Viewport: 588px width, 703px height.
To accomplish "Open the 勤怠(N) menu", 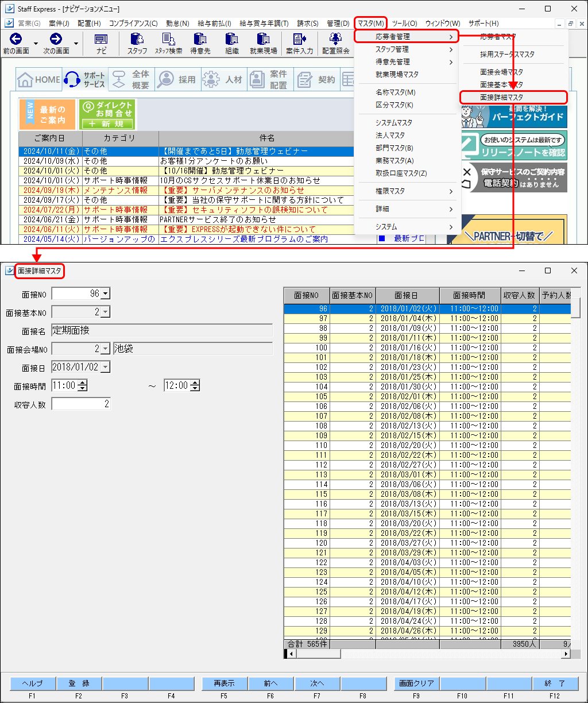I will [x=177, y=23].
